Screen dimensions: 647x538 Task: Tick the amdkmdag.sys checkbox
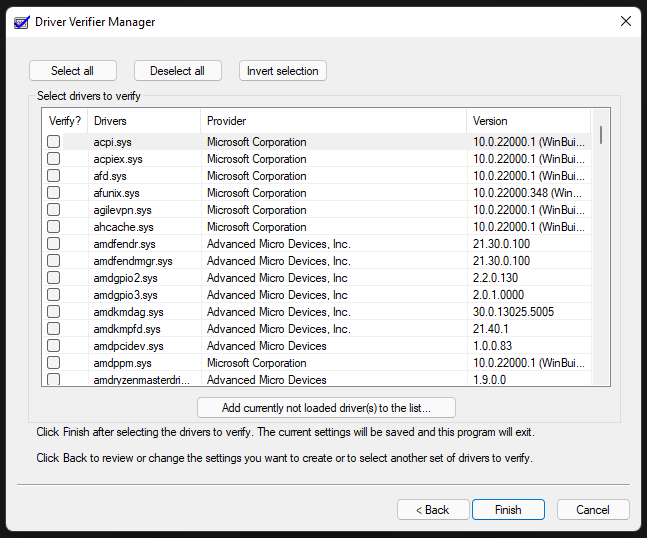pos(54,312)
